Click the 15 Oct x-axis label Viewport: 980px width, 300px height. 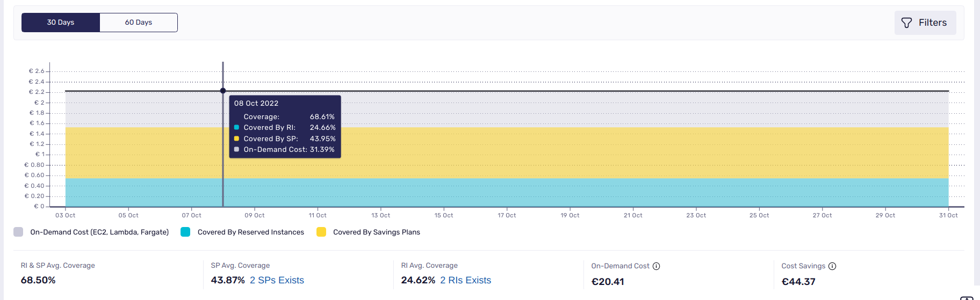(x=444, y=215)
